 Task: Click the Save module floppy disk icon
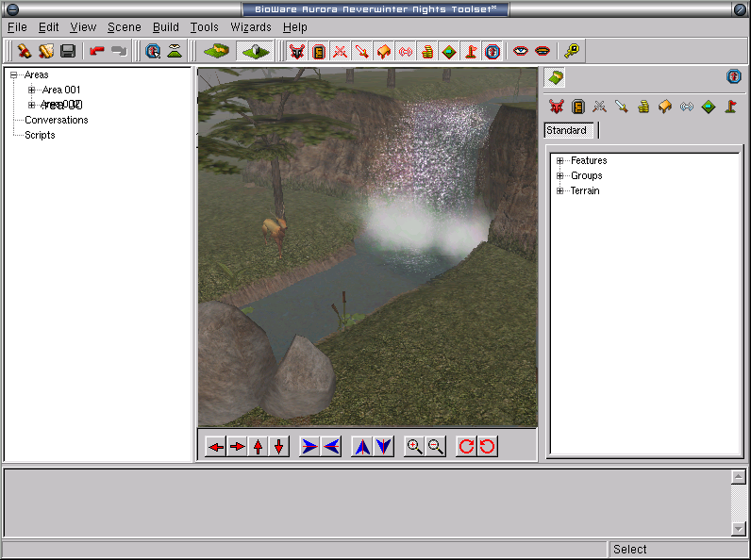pyautogui.click(x=68, y=51)
